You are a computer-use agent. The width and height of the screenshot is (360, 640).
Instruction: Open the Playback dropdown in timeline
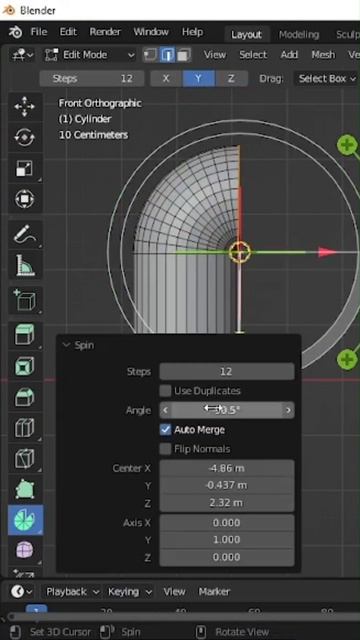73,591
